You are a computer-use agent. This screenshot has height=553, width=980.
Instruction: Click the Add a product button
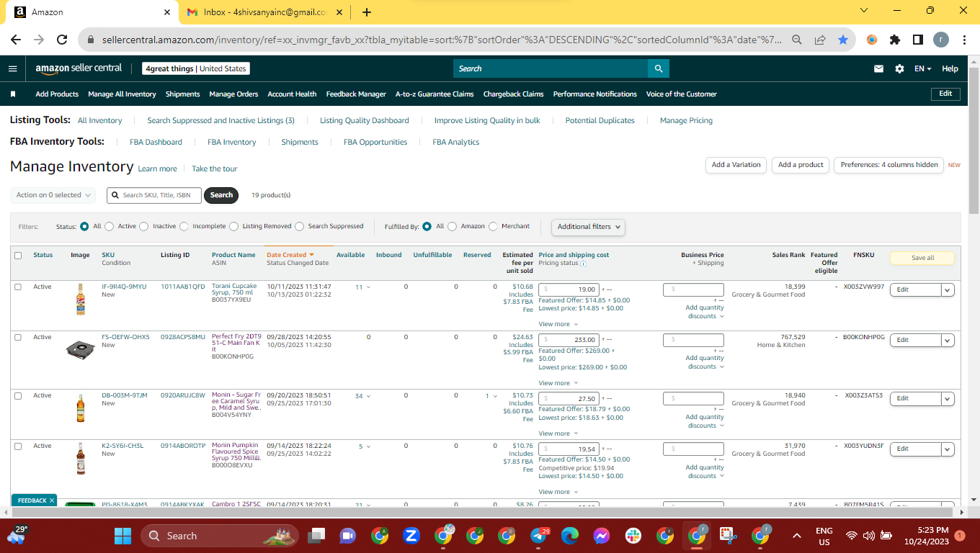click(x=801, y=165)
